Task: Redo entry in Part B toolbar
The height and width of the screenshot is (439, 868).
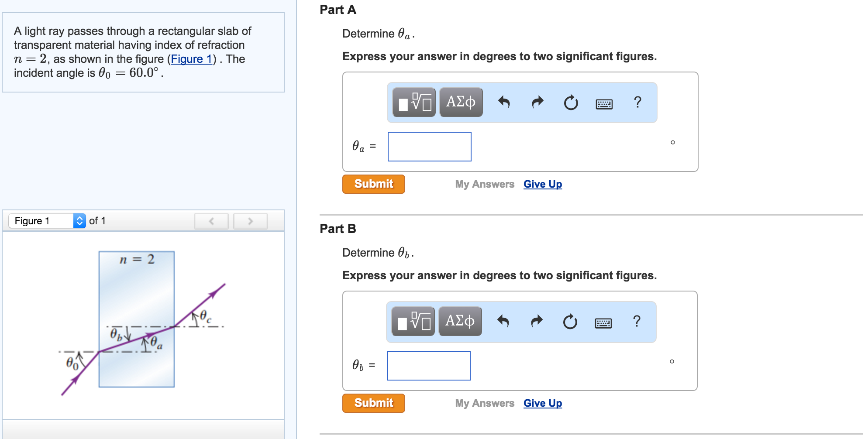Action: click(x=537, y=321)
